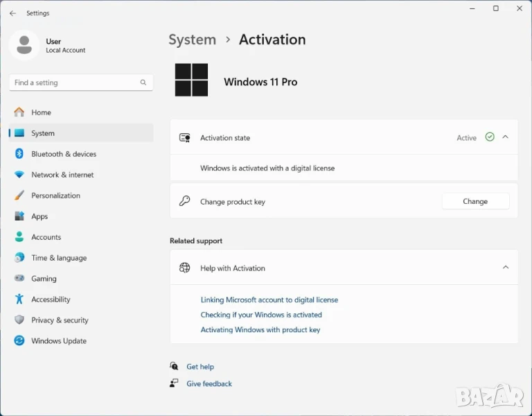The width and height of the screenshot is (532, 416).
Task: Click the Give feedback link
Action: tap(209, 383)
